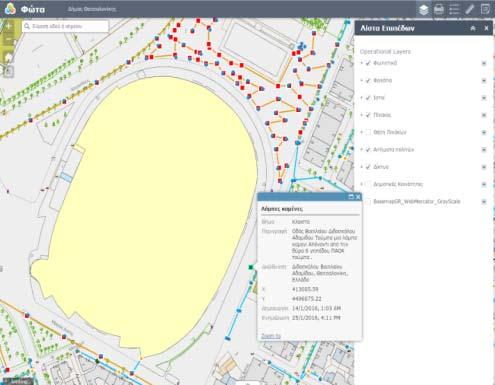Click the button below the home button
Viewport: 495px width, 385px height.
(x=9, y=72)
